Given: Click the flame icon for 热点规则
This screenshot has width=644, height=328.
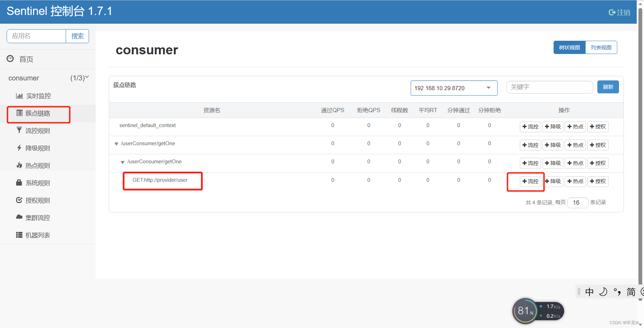Looking at the screenshot, I should click(x=19, y=165).
